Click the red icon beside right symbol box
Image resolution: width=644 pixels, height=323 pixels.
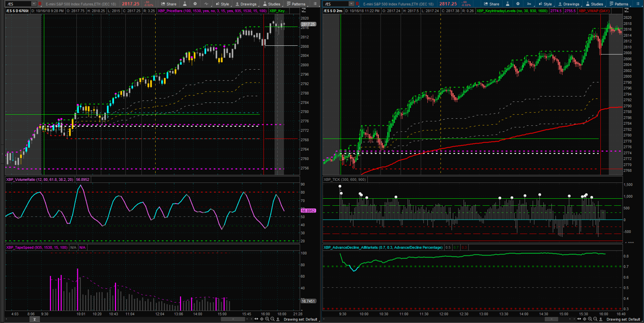[x=357, y=4]
